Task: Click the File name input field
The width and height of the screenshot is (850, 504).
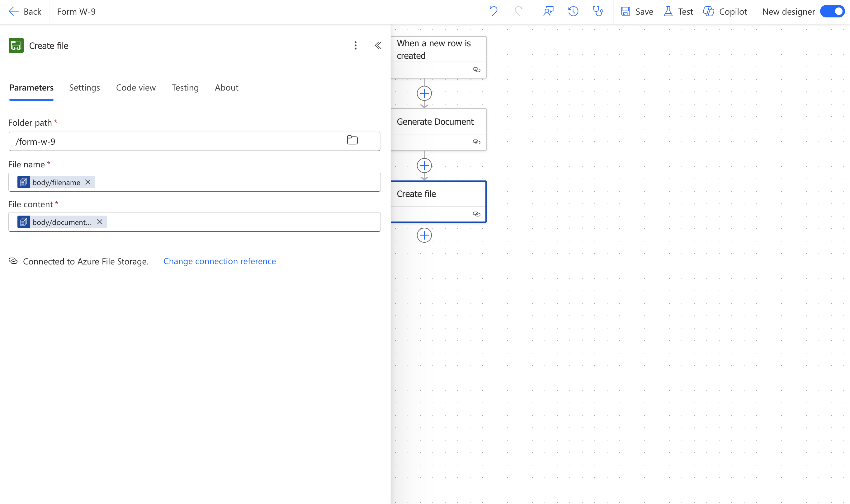Action: (x=194, y=182)
